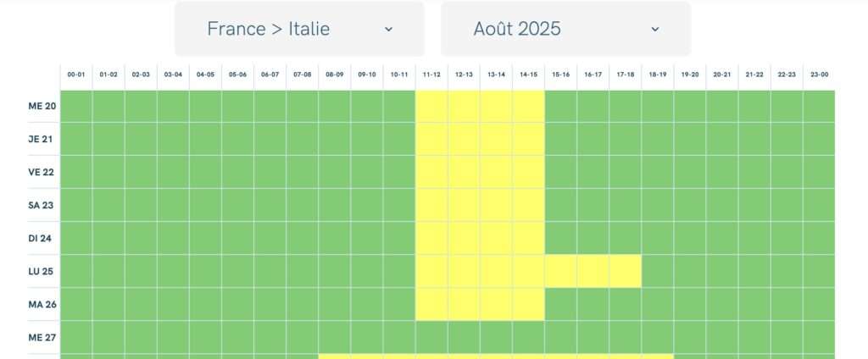Screen dimensions: 868x359
Task: Open the France > Italie route dropdown
Action: [x=299, y=29]
